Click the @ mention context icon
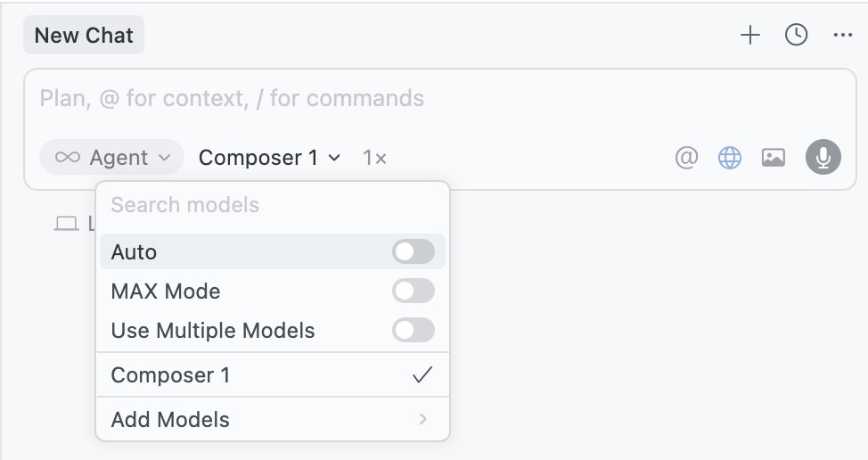 coord(685,158)
